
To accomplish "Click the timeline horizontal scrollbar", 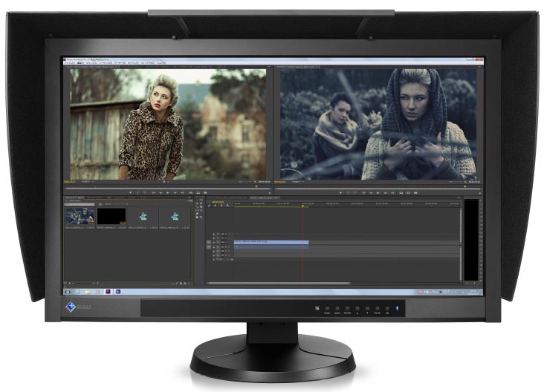I will [279, 283].
